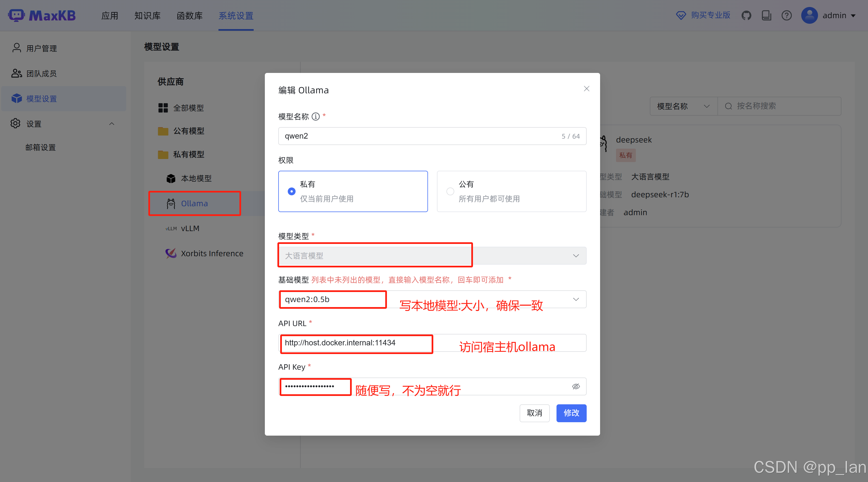868x482 pixels.
Task: Go to the System Settings tab
Action: click(236, 15)
